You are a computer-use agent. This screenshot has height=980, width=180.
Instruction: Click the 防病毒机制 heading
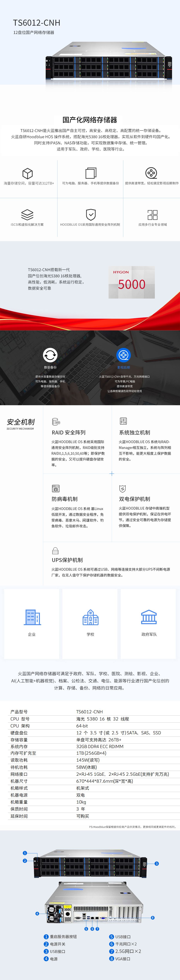(64, 499)
